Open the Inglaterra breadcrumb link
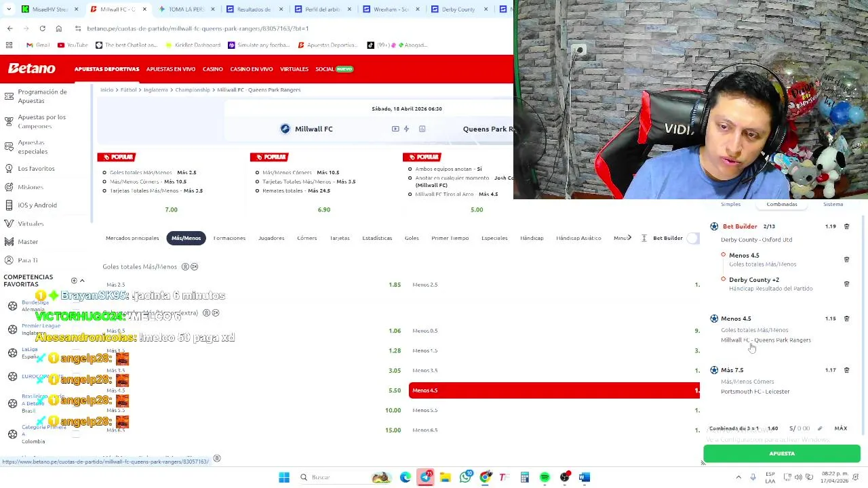 pos(155,89)
